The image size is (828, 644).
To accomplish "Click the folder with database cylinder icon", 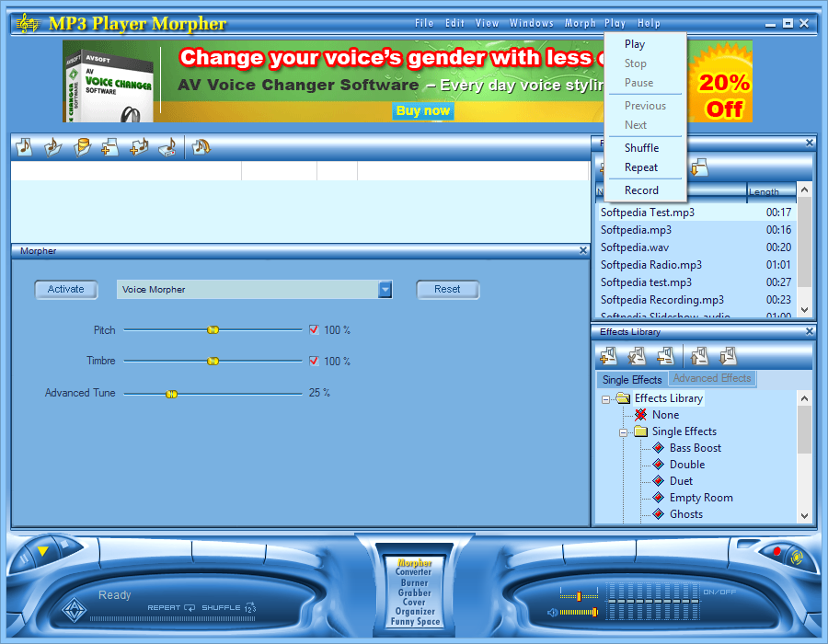I will pos(82,147).
